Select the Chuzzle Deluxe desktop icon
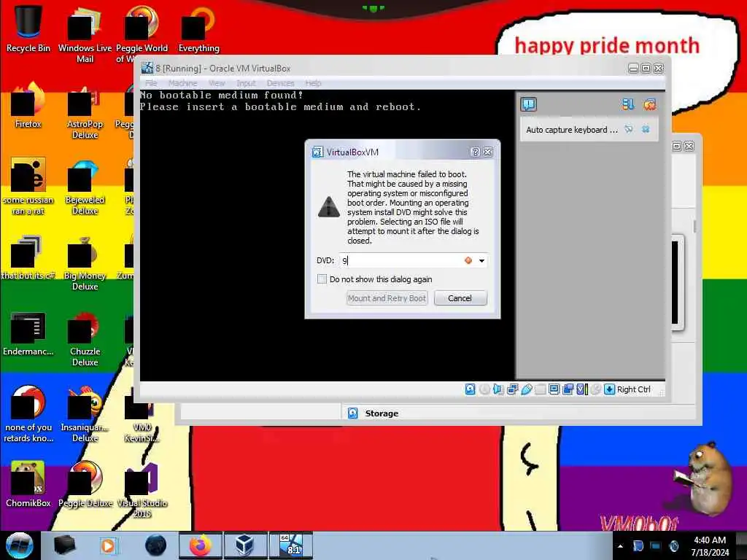Image resolution: width=747 pixels, height=560 pixels. click(85, 338)
